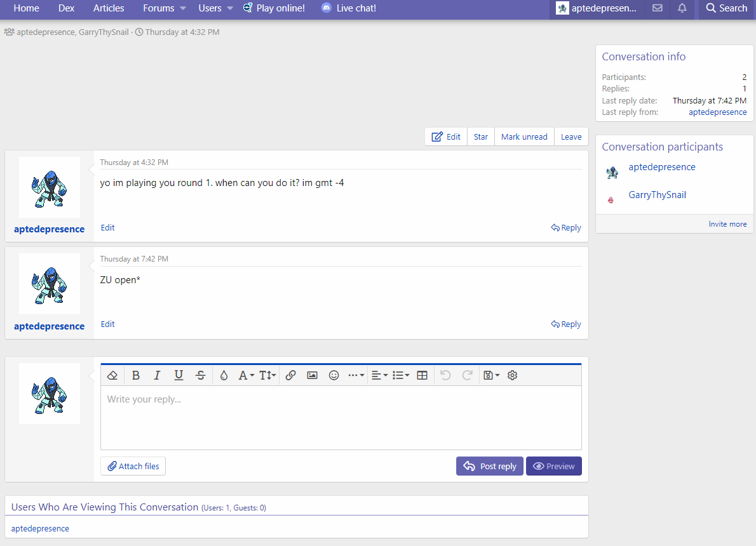
Task: Expand the Forums menu arrow
Action: pyautogui.click(x=183, y=8)
